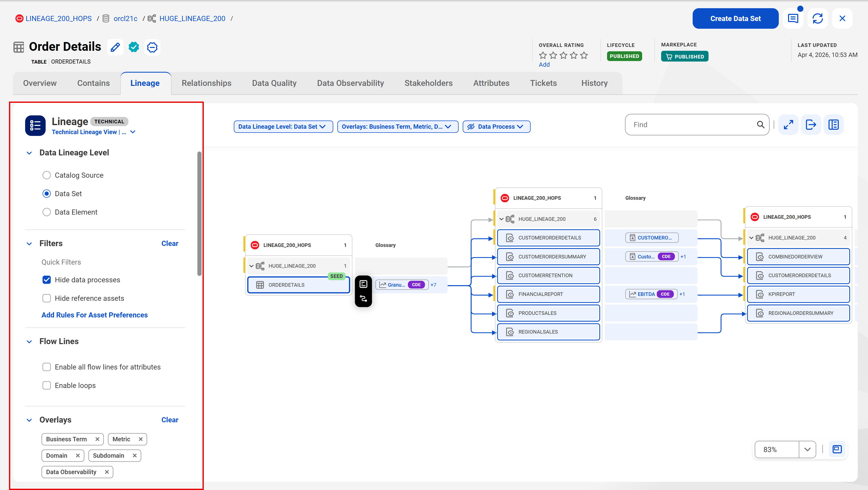The image size is (868, 490).
Task: Click the Granu... metric overlay chip
Action: click(x=402, y=285)
